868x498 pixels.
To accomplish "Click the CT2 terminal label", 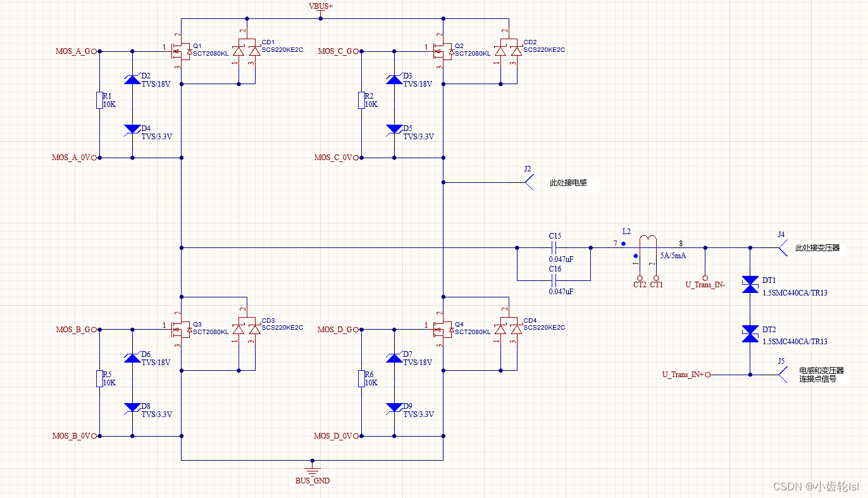I will pos(640,285).
